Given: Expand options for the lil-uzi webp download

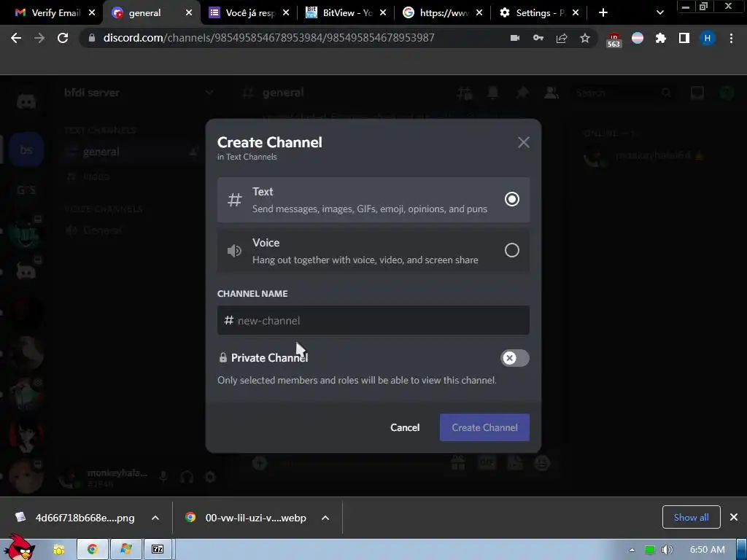Looking at the screenshot, I should [325, 518].
